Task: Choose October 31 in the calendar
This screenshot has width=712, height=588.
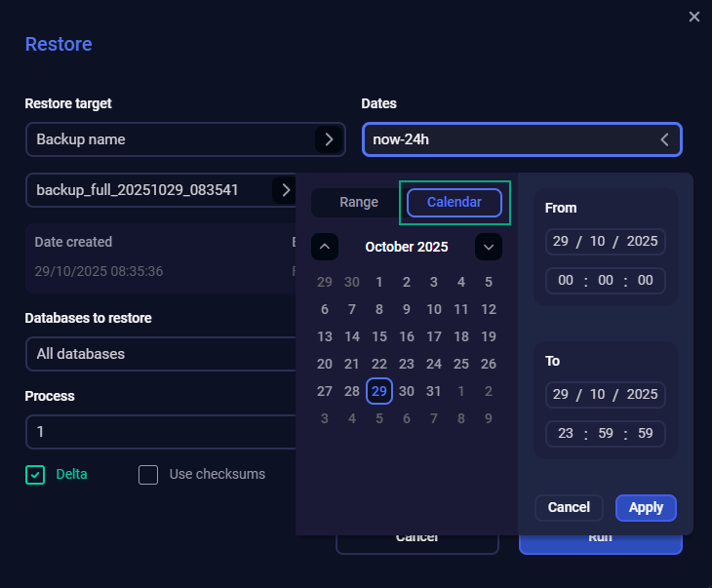Action: click(434, 391)
